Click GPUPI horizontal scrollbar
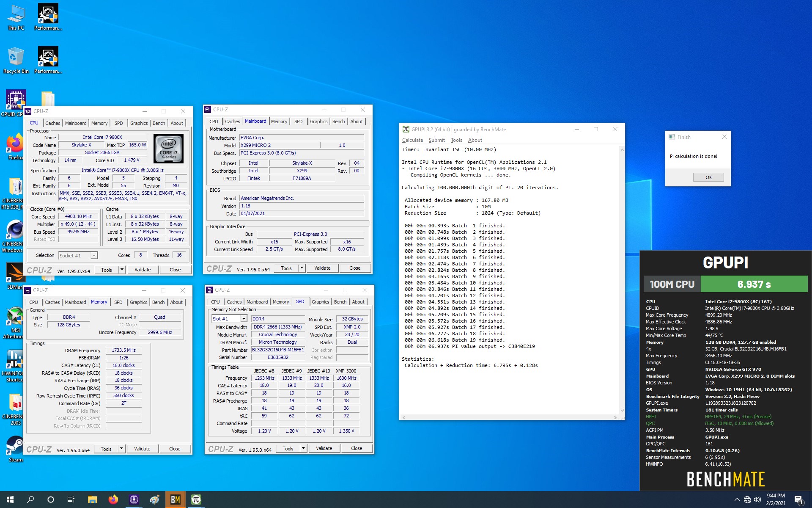The width and height of the screenshot is (812, 508). click(510, 417)
